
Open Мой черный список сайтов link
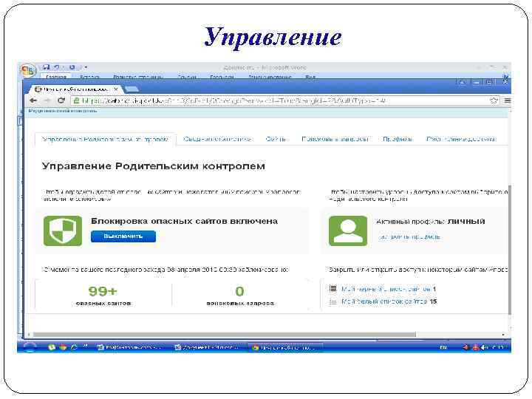[386, 289]
